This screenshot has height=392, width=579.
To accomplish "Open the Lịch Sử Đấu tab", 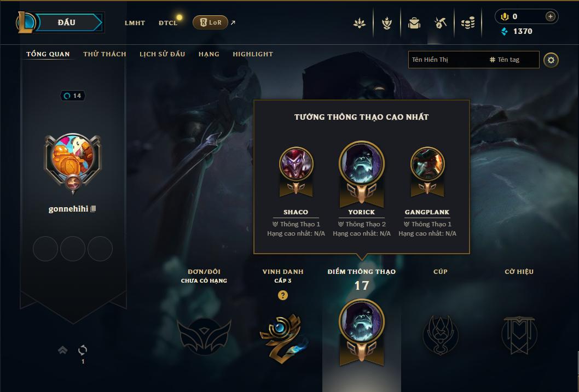I will (x=162, y=54).
